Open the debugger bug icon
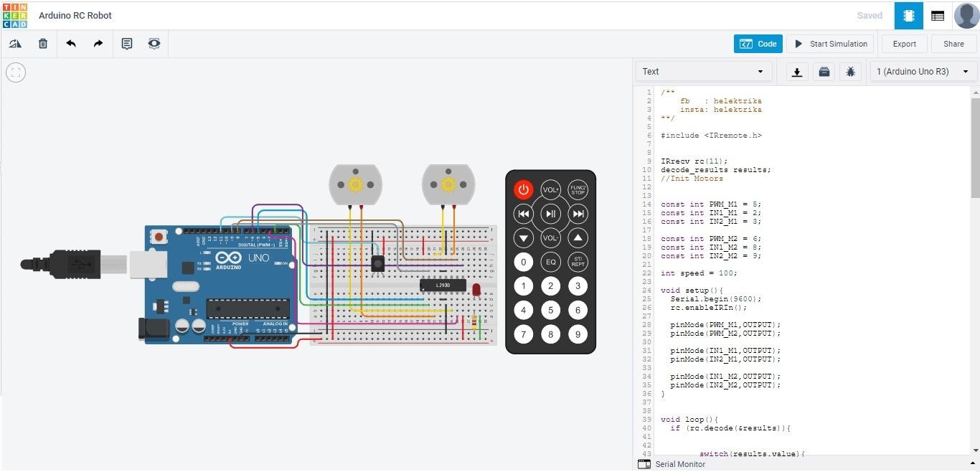Viewport: 980px width, 472px height. 851,72
